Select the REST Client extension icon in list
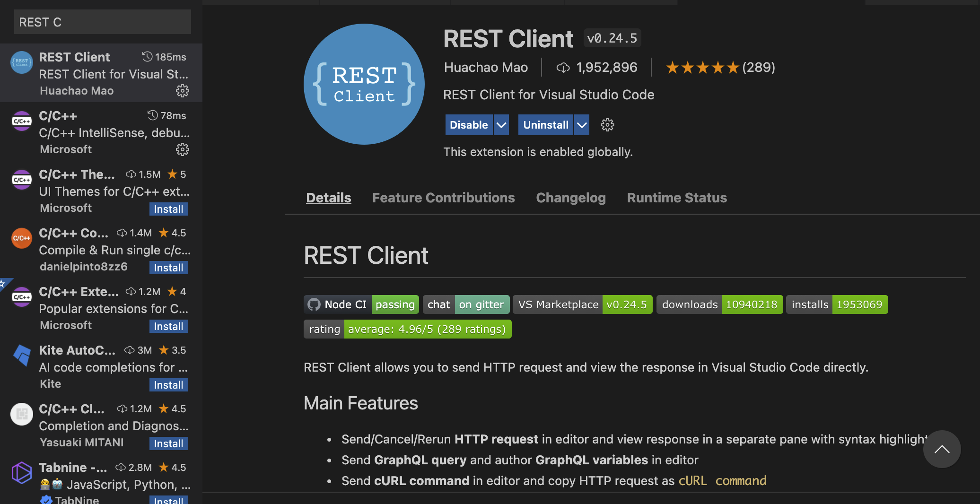 [22, 62]
